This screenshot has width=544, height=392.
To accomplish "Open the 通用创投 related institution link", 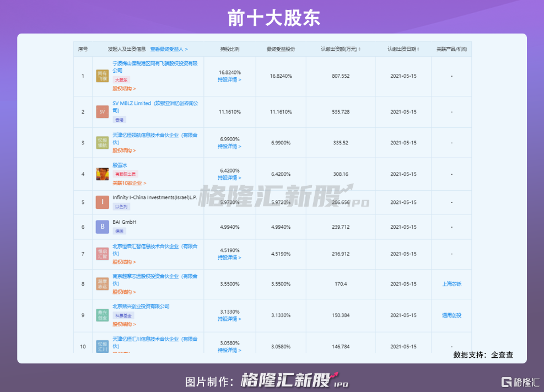I will pos(451,315).
